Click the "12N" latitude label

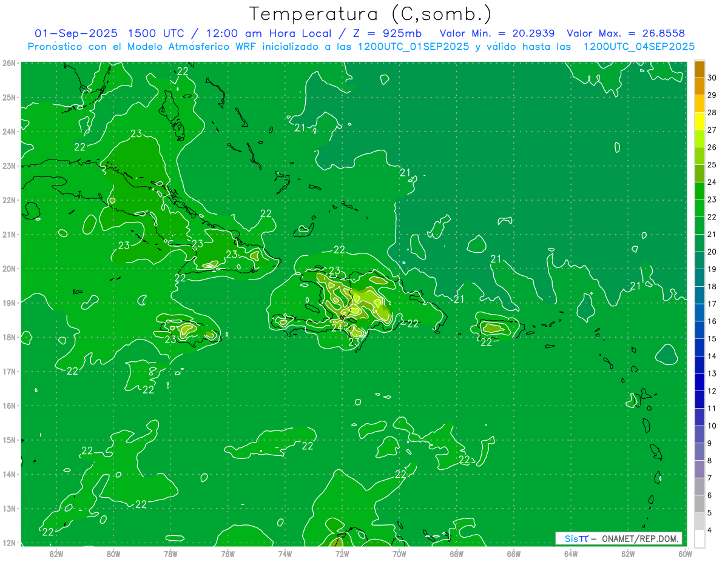tap(9, 543)
